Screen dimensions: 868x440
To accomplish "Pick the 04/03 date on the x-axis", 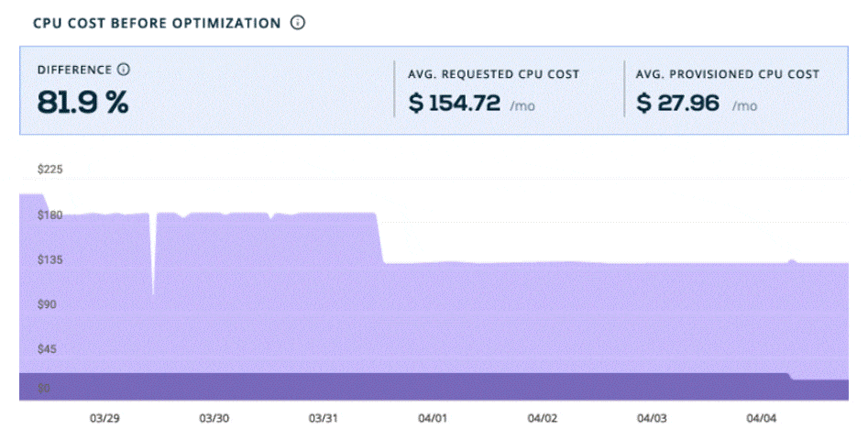I will click(651, 418).
